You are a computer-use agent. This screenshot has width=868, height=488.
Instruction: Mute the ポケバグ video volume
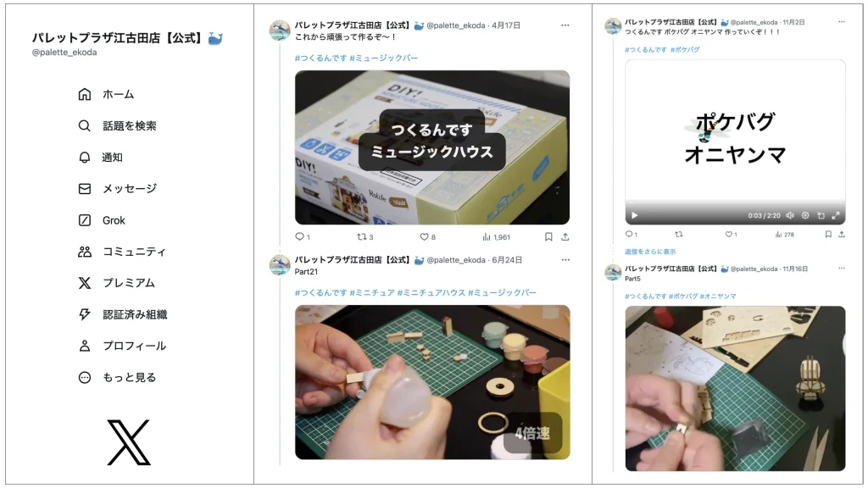[x=790, y=215]
